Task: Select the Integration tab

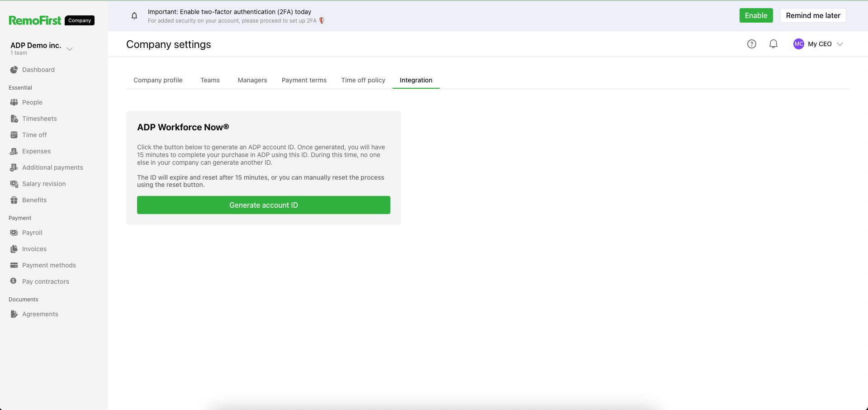Action: (x=416, y=80)
